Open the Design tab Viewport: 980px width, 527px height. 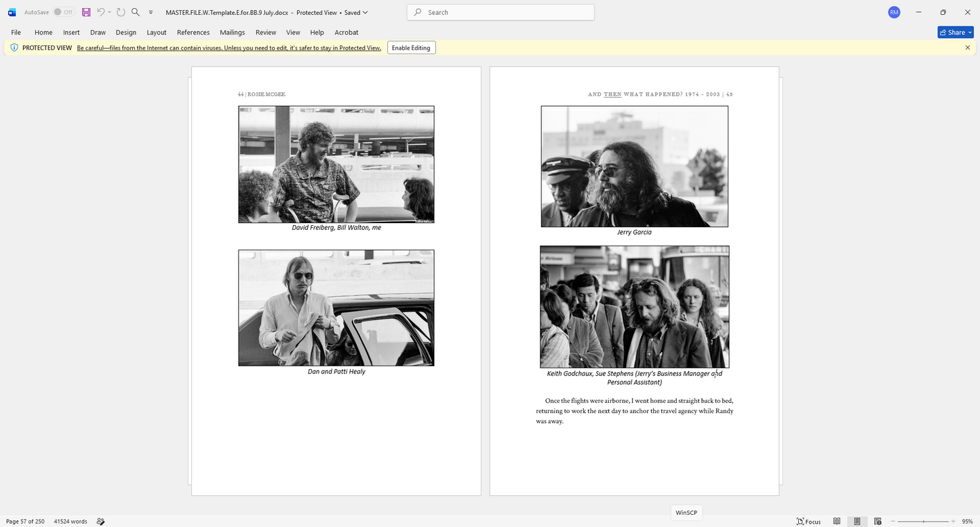pyautogui.click(x=126, y=32)
